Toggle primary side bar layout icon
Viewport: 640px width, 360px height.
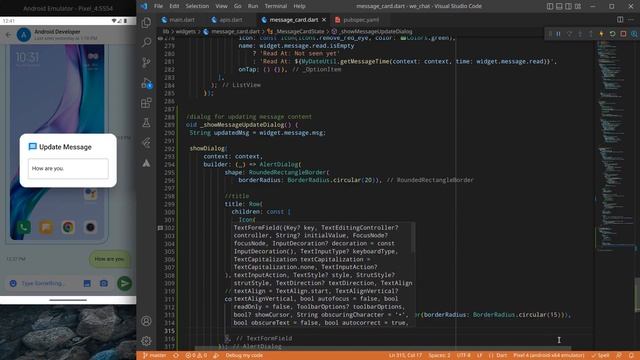click(x=550, y=6)
